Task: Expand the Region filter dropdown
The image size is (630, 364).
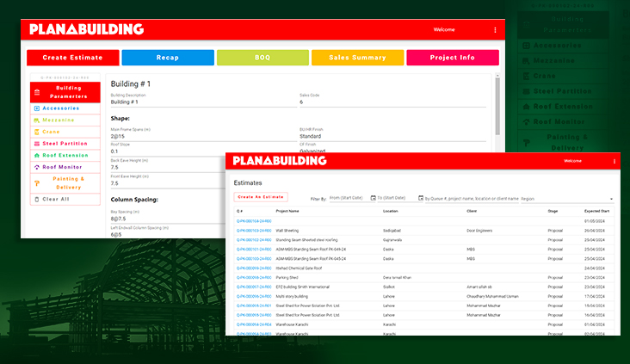Action: [567, 199]
